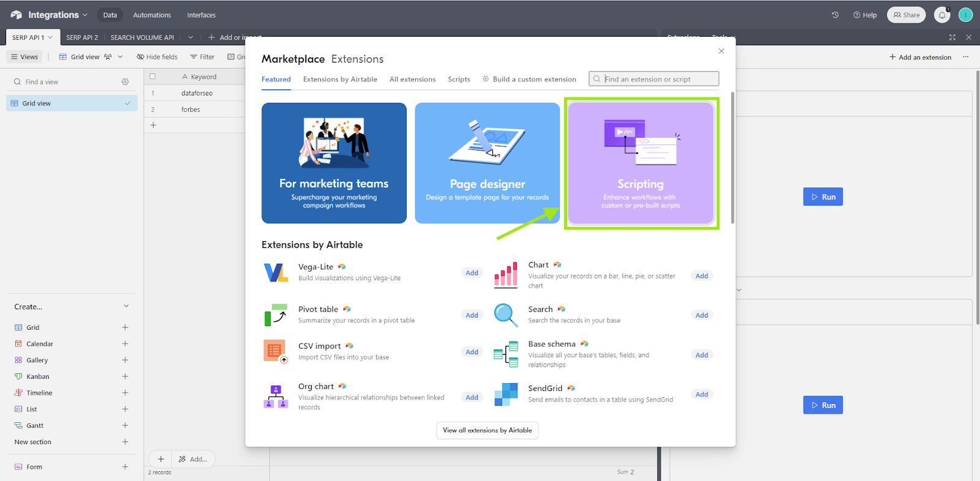Click the Org chart extension icon
The width and height of the screenshot is (980, 481).
coord(276,397)
